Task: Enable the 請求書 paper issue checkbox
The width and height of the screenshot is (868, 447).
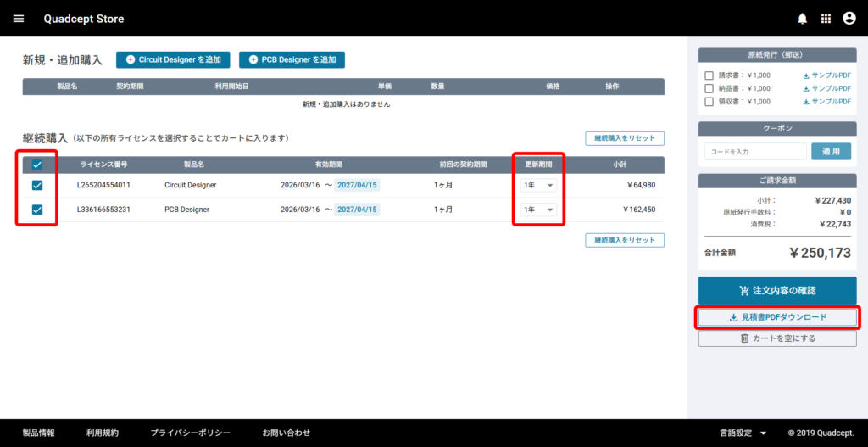Action: click(x=709, y=75)
